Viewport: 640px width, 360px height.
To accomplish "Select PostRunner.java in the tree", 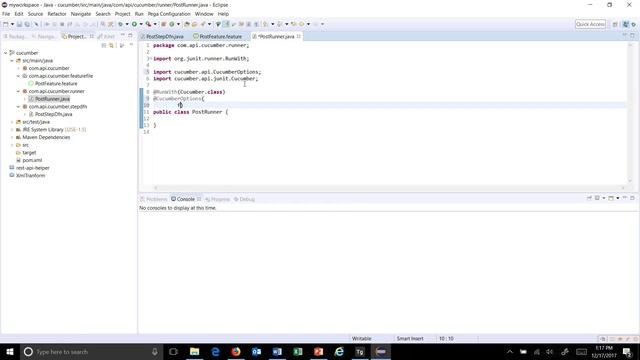I will coord(52,99).
